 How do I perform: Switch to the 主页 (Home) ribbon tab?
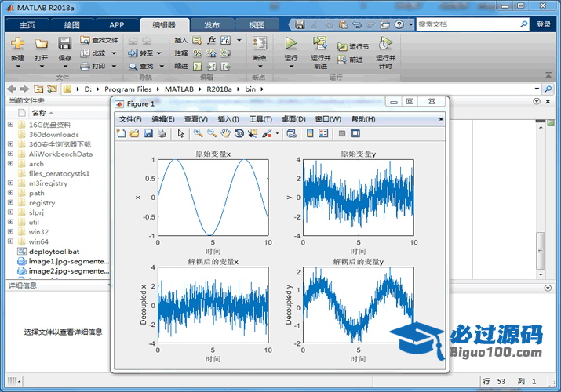[x=27, y=25]
